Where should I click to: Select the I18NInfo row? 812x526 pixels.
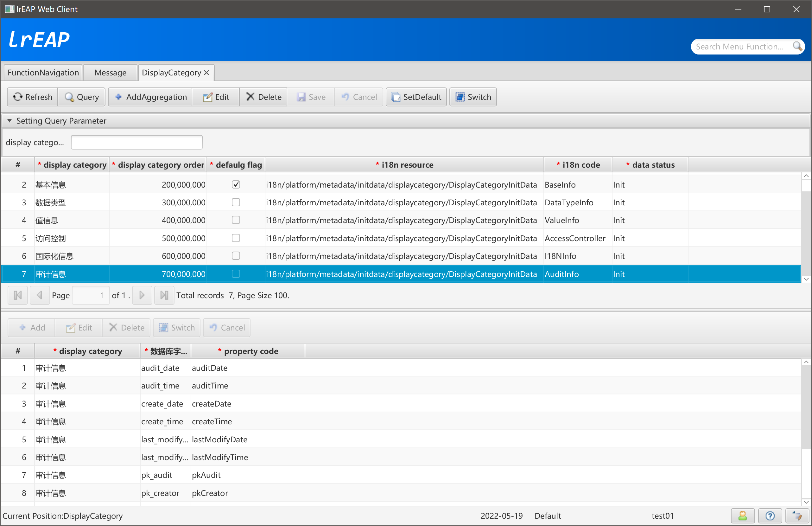[x=401, y=256]
